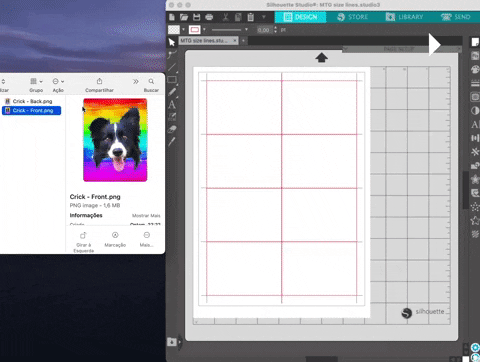Open the dotted star Rhinestones panel
480x362 pixels.
475,207
